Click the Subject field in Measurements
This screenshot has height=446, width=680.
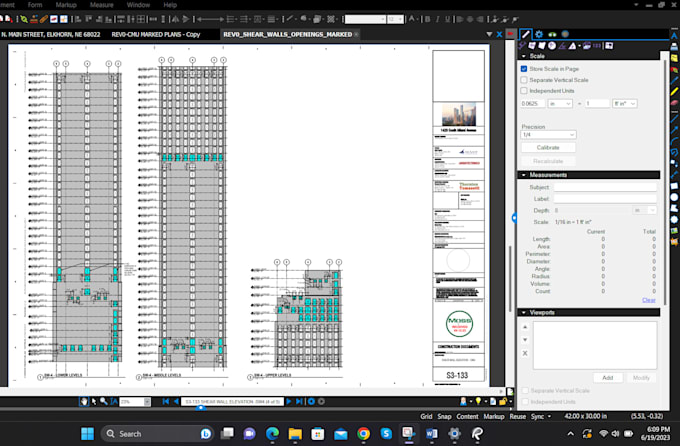605,187
